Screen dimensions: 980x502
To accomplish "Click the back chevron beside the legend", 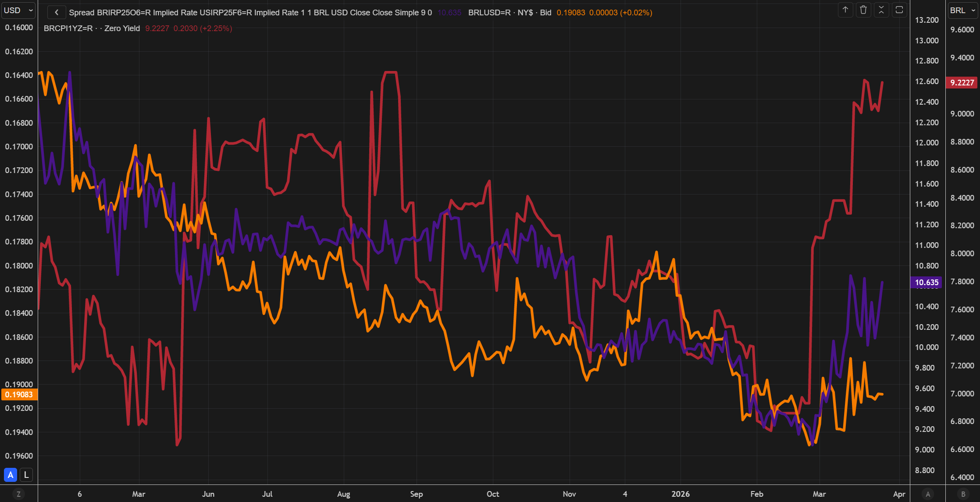I will coord(57,12).
